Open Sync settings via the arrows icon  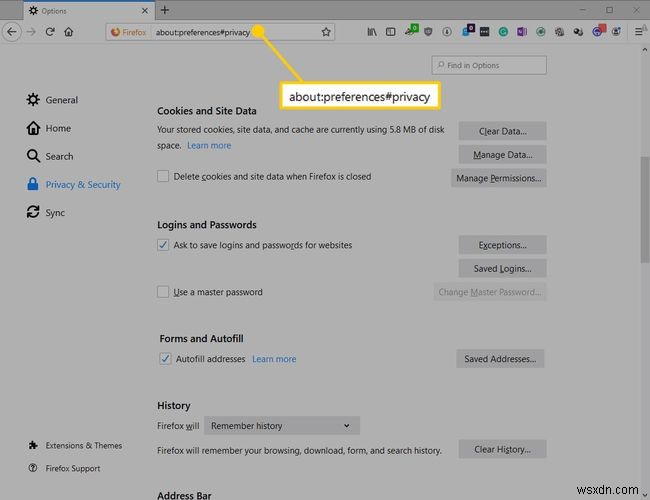[x=33, y=212]
